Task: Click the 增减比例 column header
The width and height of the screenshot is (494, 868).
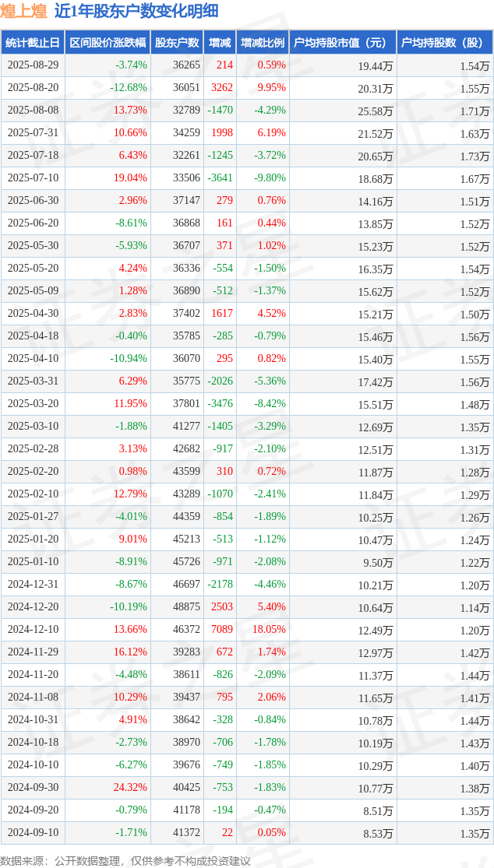Action: tap(263, 43)
